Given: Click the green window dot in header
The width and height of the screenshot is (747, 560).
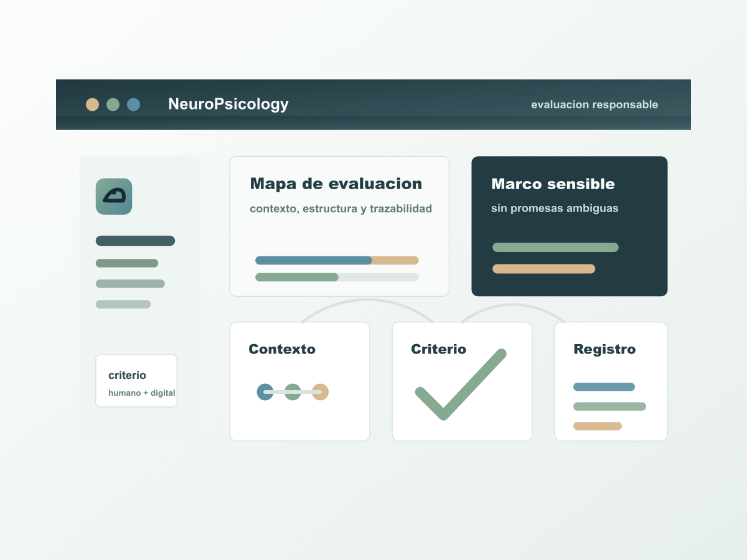Looking at the screenshot, I should [113, 105].
